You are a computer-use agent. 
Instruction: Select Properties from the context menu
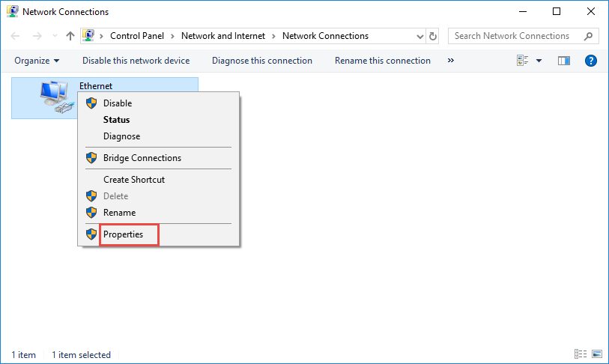tap(123, 234)
